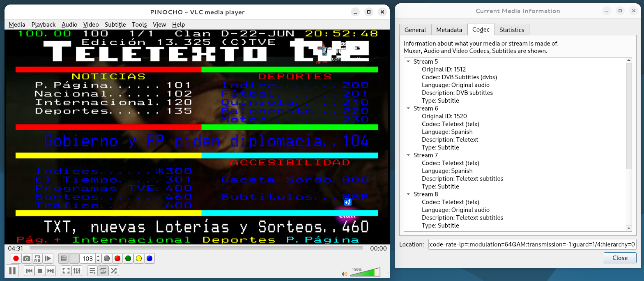Image resolution: width=644 pixels, height=281 pixels.
Task: Click the volume slider at 100%
Action: 365,272
